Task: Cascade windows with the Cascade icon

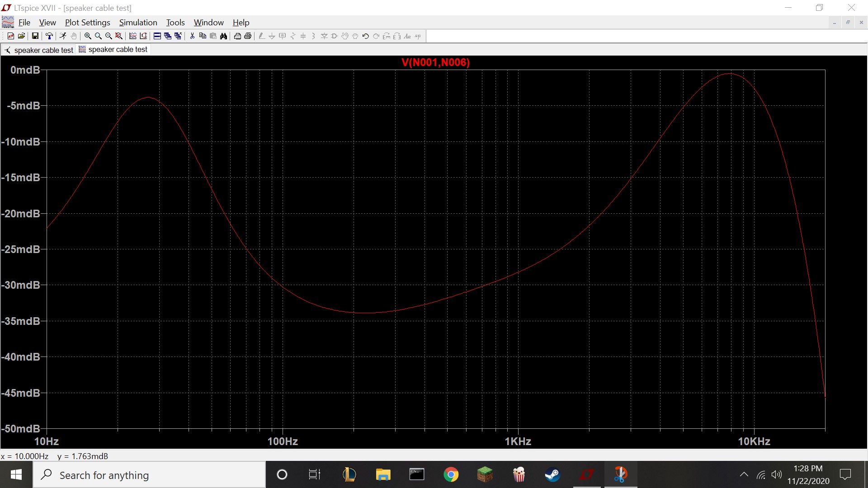Action: (x=168, y=36)
